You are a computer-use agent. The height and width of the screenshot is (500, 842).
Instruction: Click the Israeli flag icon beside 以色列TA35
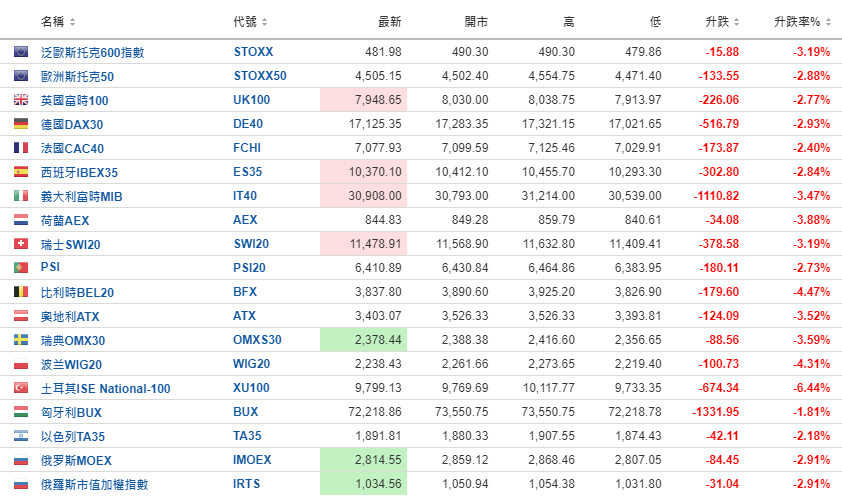click(21, 436)
